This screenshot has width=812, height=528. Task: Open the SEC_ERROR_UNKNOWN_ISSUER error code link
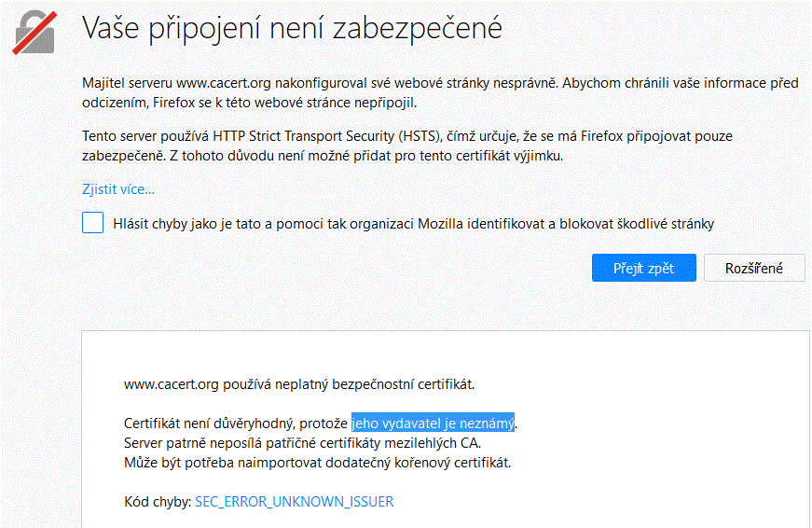(294, 502)
